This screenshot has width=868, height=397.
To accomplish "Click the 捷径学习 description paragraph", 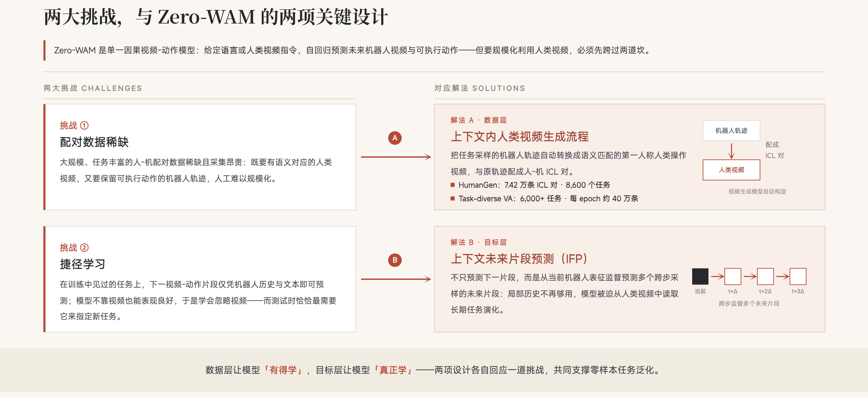I will pyautogui.click(x=198, y=300).
